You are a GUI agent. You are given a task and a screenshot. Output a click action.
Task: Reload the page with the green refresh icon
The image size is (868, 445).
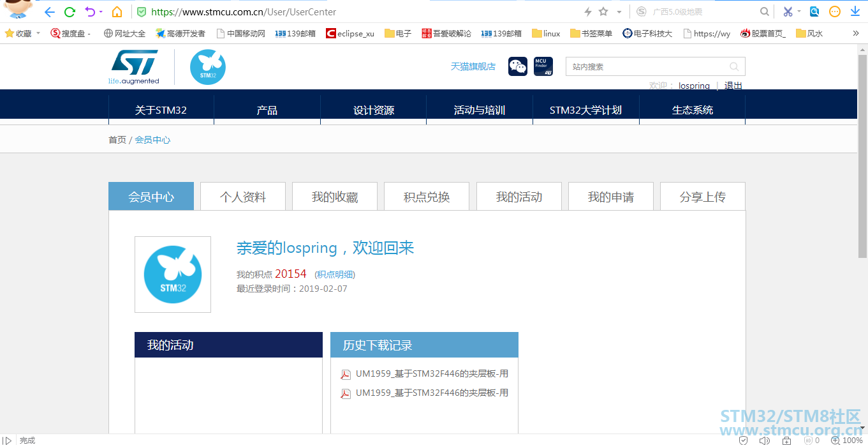coord(70,11)
